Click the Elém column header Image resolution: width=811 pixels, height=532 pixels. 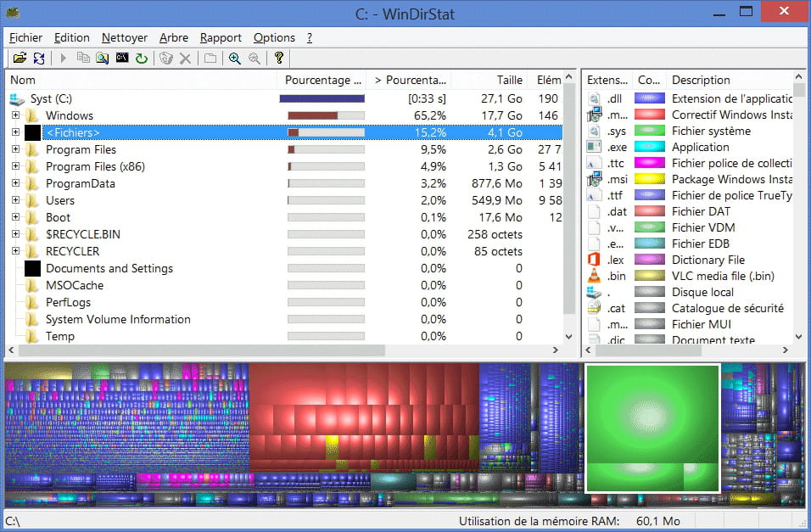[545, 81]
